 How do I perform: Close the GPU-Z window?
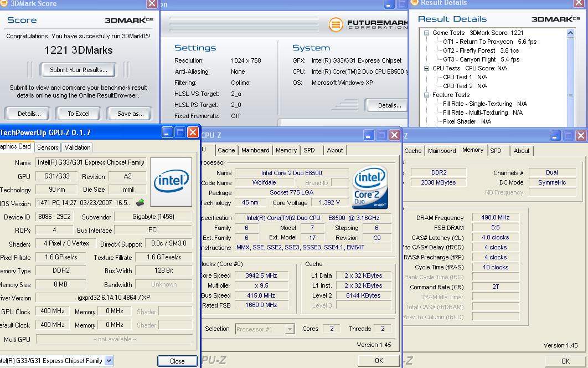(193, 132)
